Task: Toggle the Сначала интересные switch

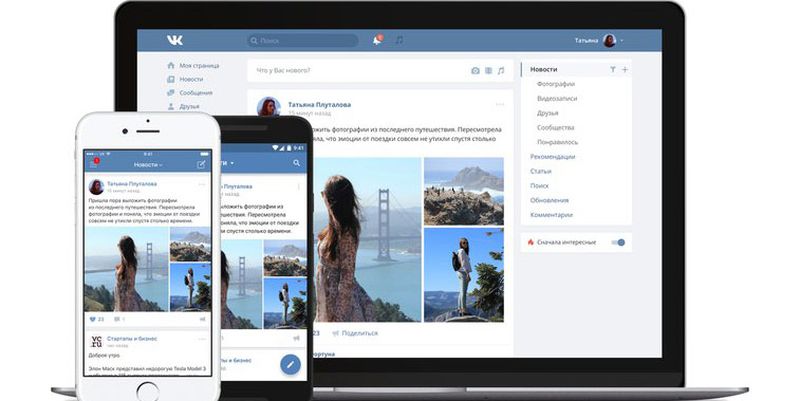Action: (x=618, y=242)
